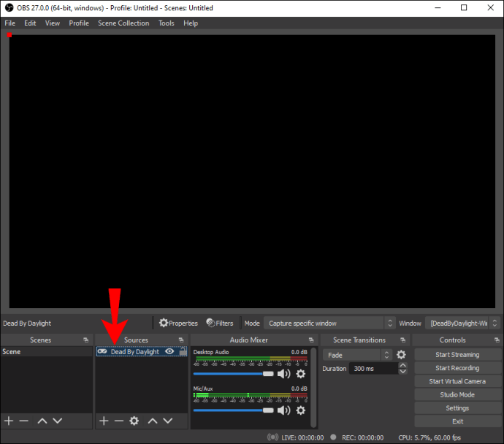Pop out the Controls dock
This screenshot has height=444, width=504.
coord(497,340)
